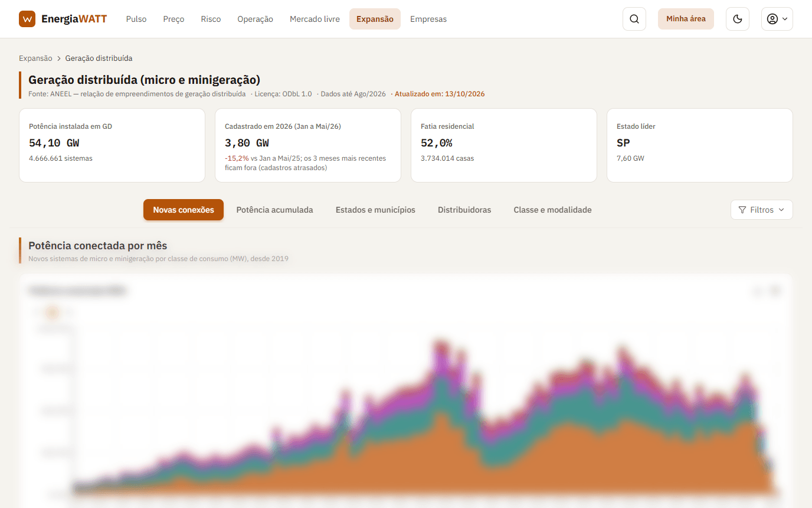Select the Dados até Ago/2026 text
Viewport: 812px width, 508px height.
click(353, 94)
